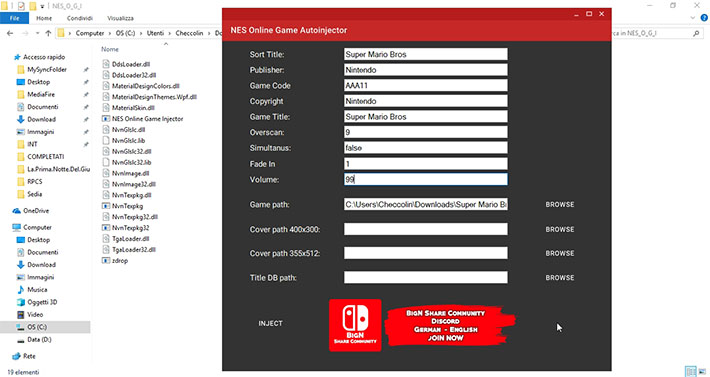Click the BigN Share Community Switch logo

pyautogui.click(x=355, y=325)
